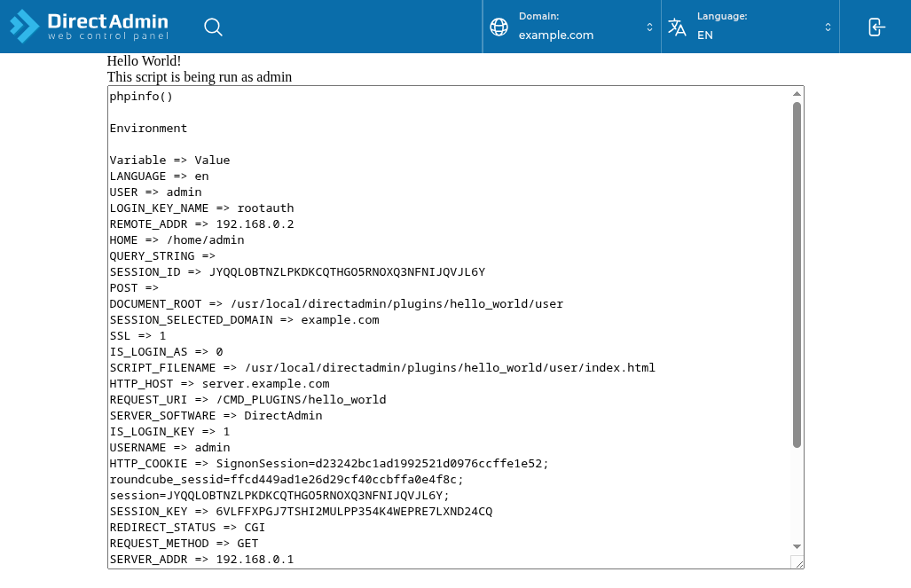
Task: Click the scrollbar down arrow
Action: (x=797, y=547)
